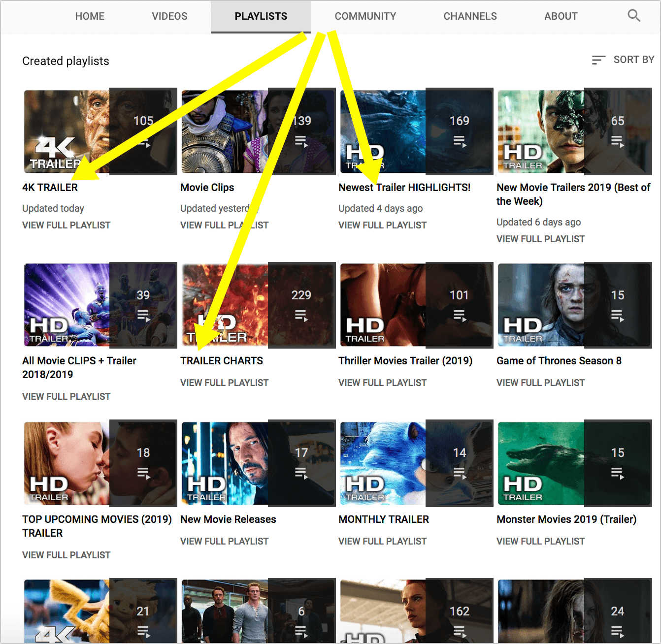Play-all icon on Movie Clips playlist
This screenshot has height=644, width=661.
tap(301, 142)
